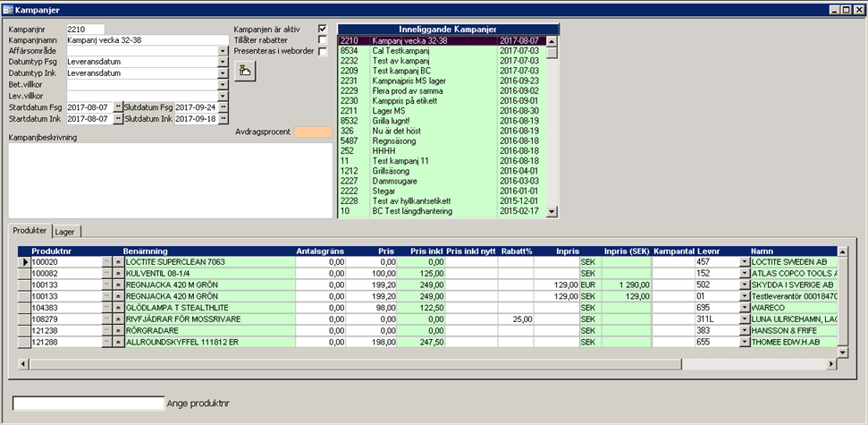The height and width of the screenshot is (425, 868).
Task: Switch to the Lager tab
Action: click(65, 232)
